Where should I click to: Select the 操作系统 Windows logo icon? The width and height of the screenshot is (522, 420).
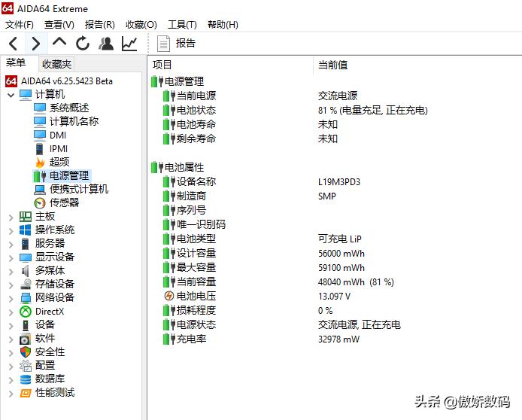(x=26, y=230)
